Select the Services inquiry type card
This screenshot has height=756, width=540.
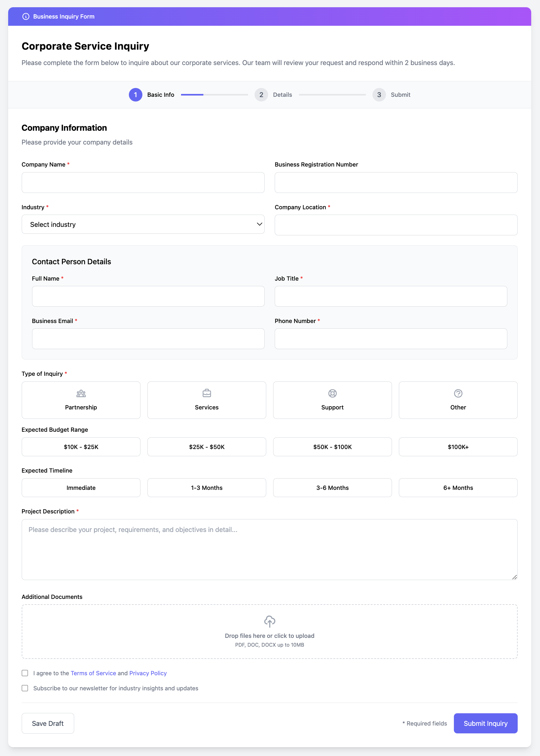(x=207, y=400)
